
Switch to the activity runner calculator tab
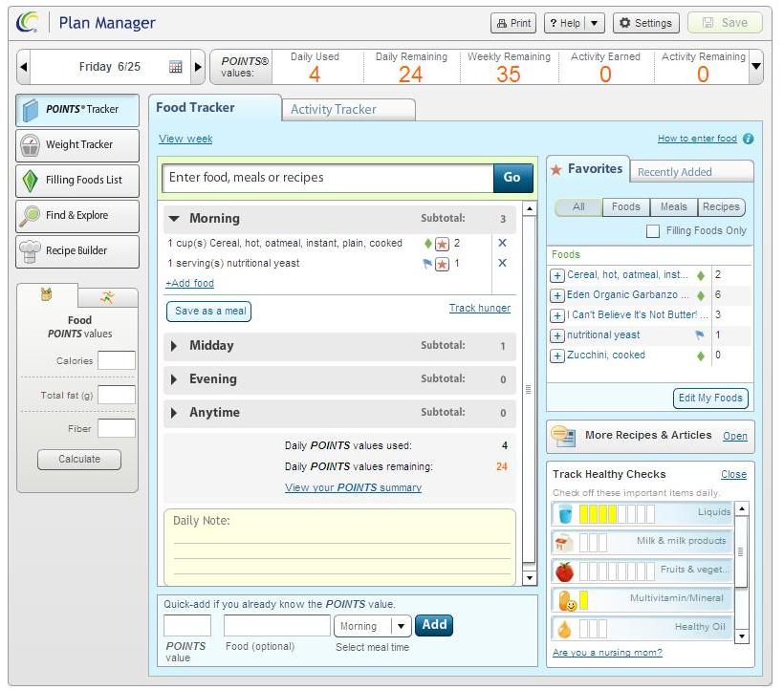click(x=107, y=298)
